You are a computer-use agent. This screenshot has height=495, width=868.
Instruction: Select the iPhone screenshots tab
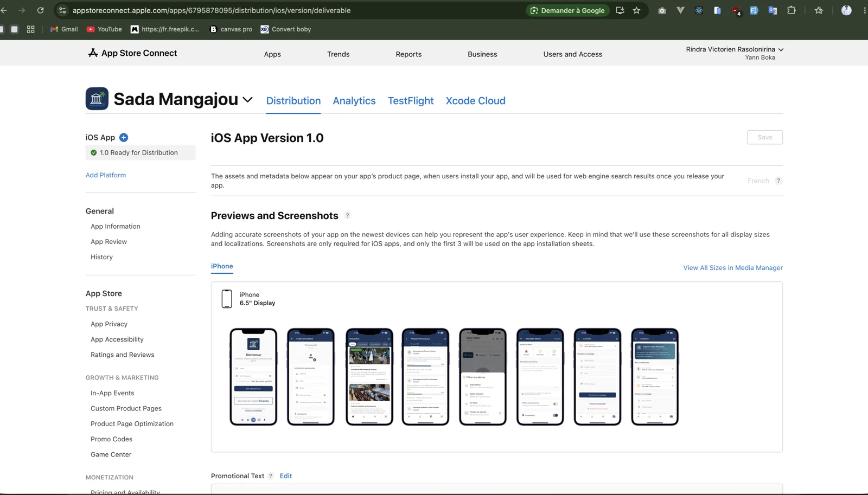click(222, 266)
